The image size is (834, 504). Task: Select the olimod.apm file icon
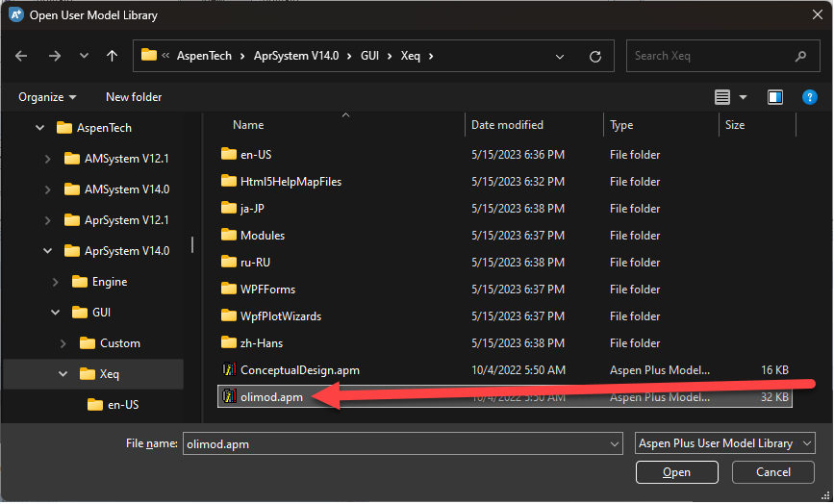click(x=229, y=396)
